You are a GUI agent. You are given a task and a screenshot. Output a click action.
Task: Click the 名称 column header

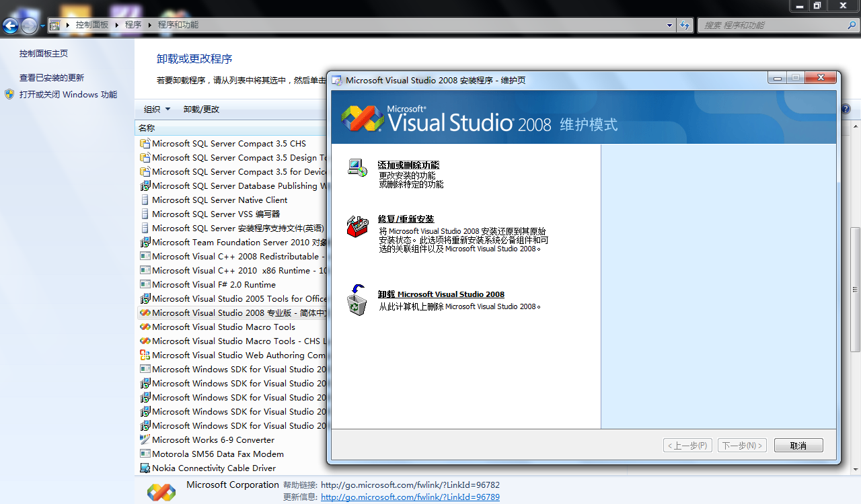[x=231, y=128]
